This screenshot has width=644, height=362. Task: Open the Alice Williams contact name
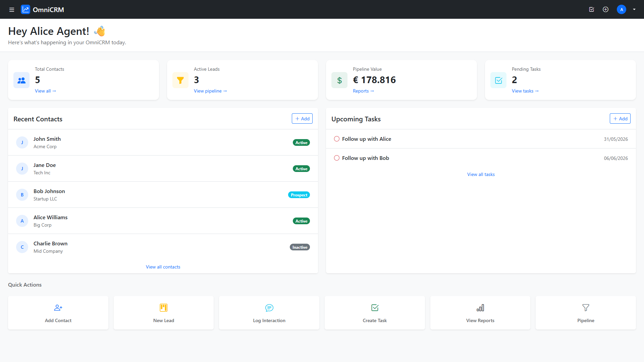click(x=50, y=217)
